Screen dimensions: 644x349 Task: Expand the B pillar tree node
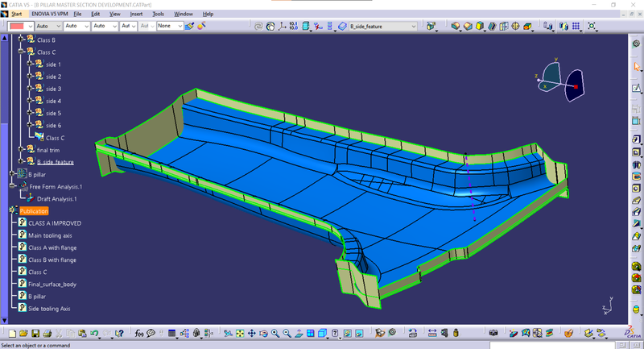11,174
